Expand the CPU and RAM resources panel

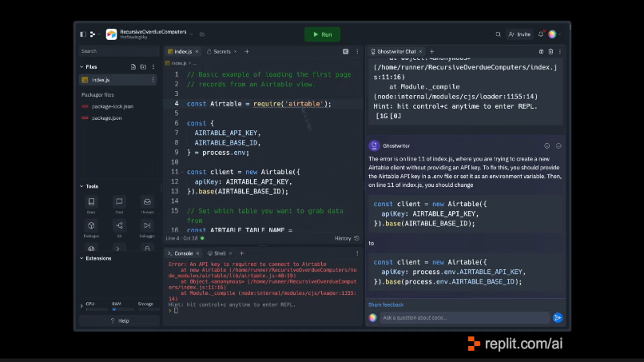[81, 305]
